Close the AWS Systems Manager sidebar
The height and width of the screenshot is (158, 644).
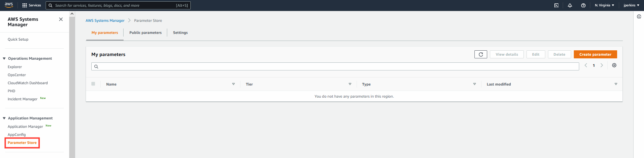tap(61, 19)
